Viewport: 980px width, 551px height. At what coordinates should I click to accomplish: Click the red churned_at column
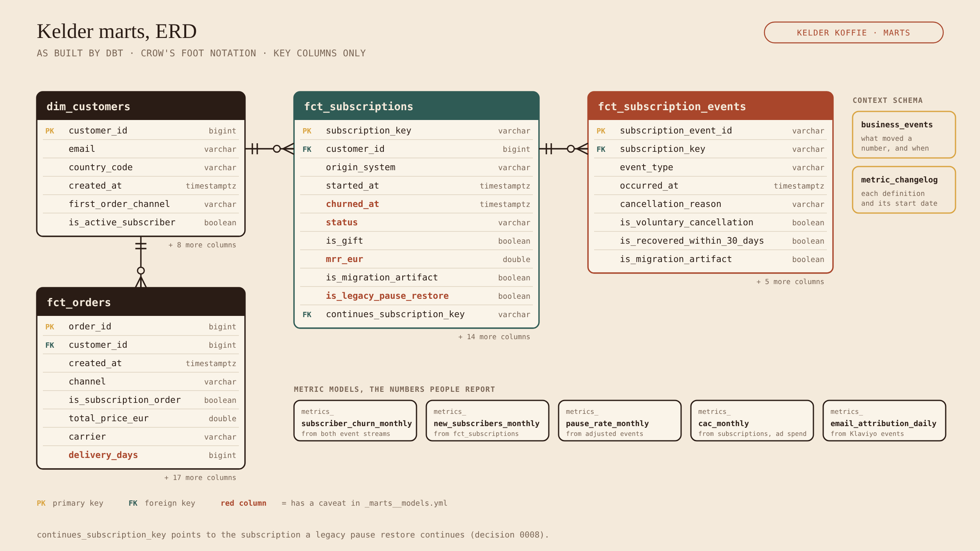click(416, 204)
